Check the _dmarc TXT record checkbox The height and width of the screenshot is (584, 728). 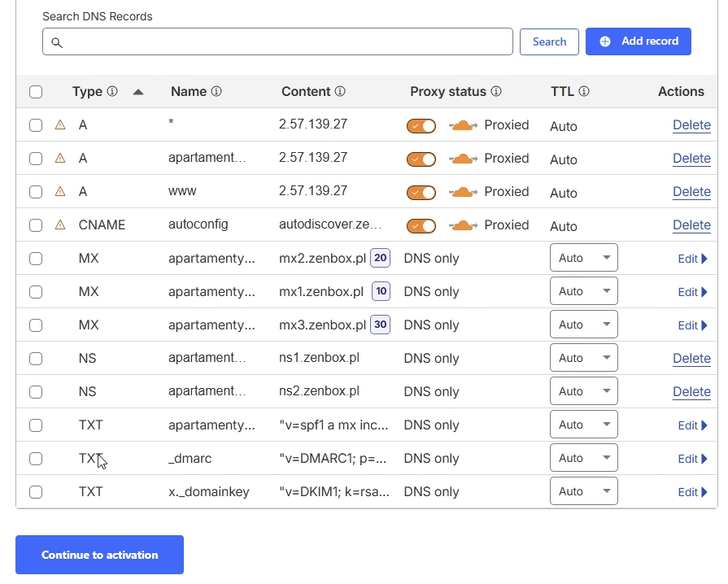pyautogui.click(x=36, y=459)
